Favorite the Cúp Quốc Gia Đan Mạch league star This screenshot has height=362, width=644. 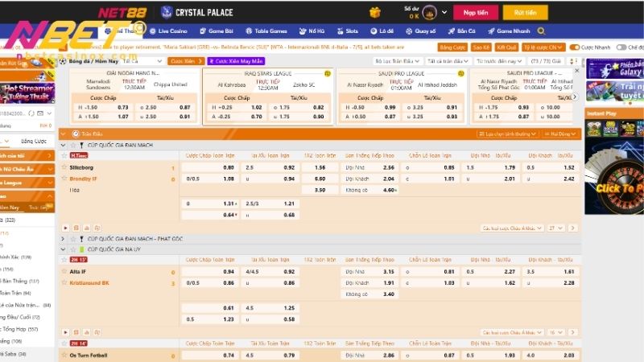(73, 145)
